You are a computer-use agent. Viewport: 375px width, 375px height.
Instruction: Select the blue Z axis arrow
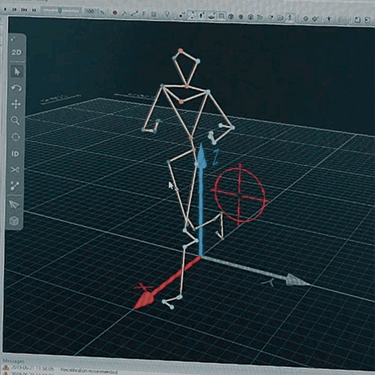[x=201, y=201]
